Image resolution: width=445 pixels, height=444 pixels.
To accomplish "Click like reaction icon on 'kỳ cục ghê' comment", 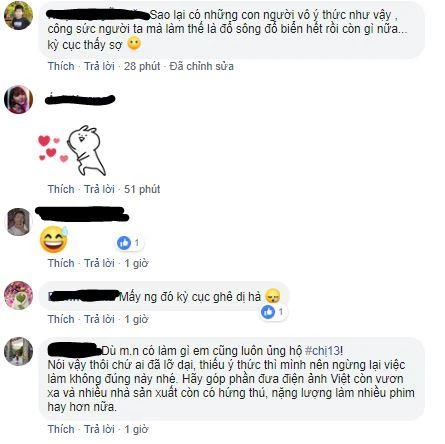I will [268, 312].
